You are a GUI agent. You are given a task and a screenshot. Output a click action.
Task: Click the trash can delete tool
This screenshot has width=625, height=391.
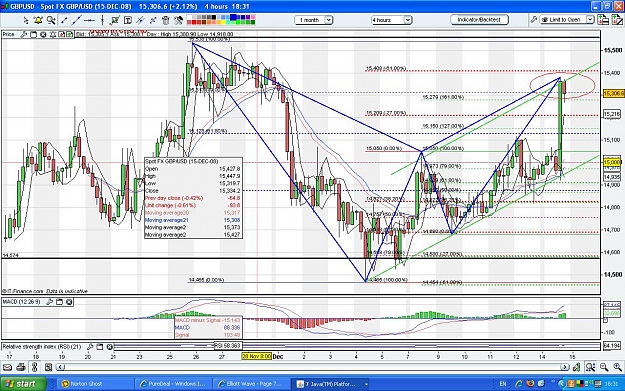pos(166,20)
